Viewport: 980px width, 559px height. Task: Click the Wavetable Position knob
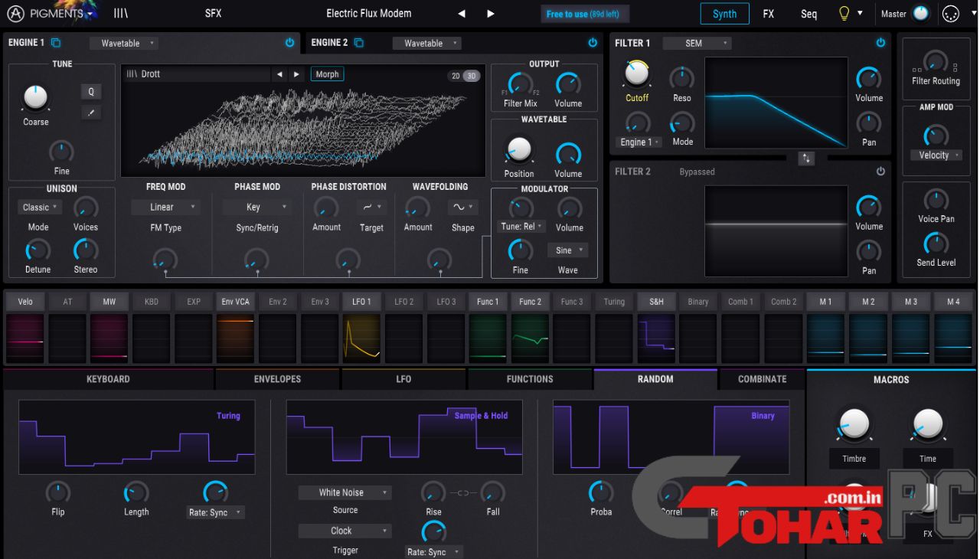click(518, 149)
